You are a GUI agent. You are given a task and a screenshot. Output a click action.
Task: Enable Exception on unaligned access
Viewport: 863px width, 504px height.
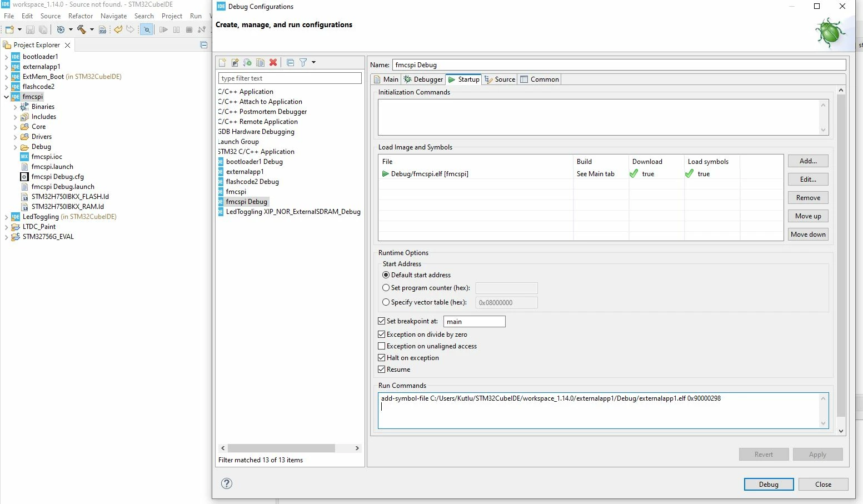click(382, 346)
